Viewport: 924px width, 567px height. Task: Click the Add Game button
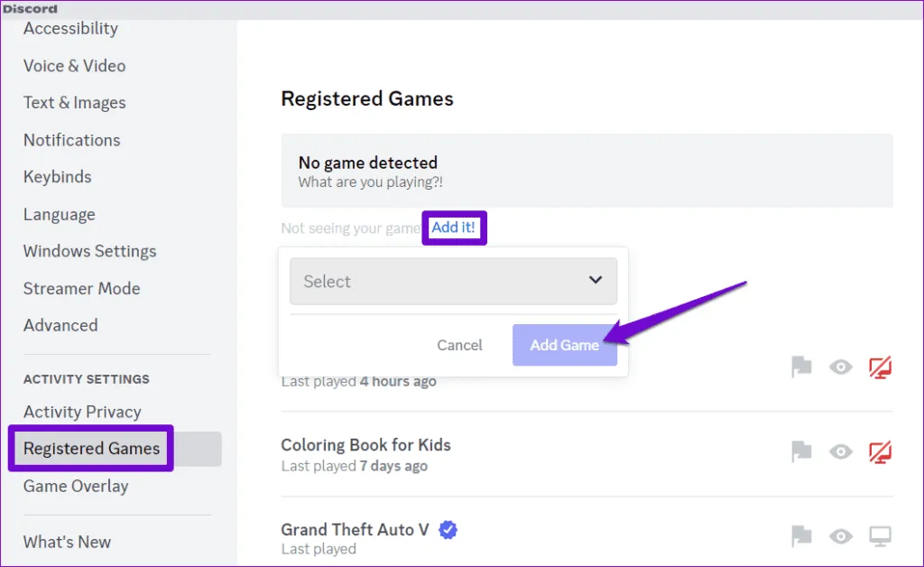[564, 345]
